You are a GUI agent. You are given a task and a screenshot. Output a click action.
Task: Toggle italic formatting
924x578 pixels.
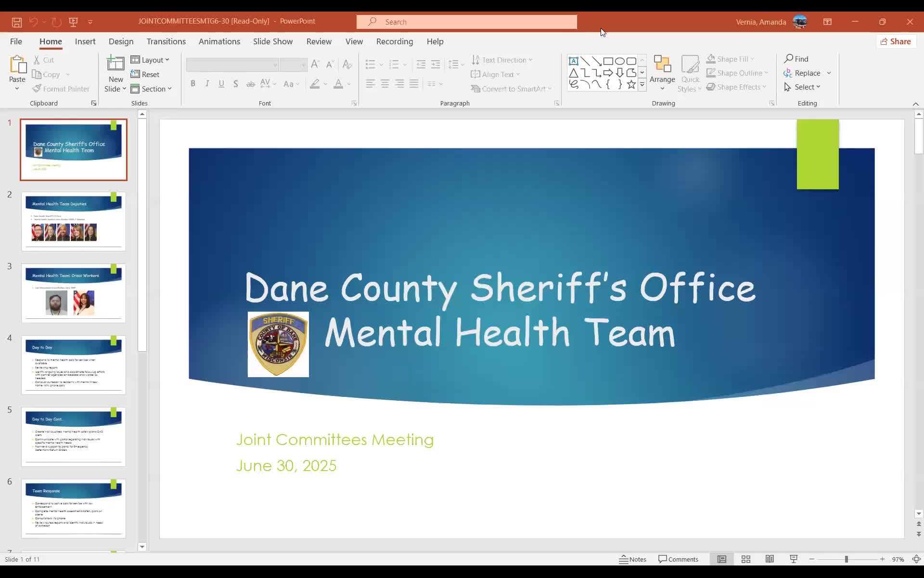pos(207,83)
